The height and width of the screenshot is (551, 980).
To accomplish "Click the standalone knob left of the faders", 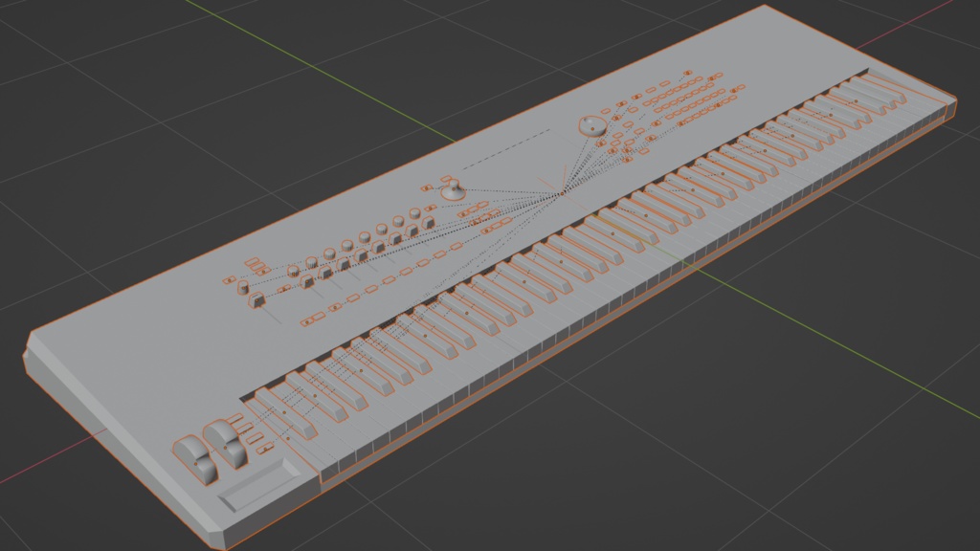I will (243, 287).
